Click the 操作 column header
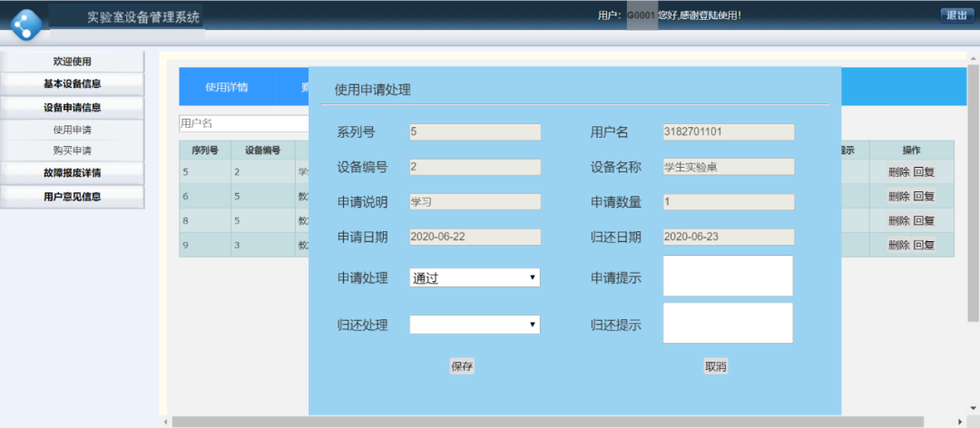The height and width of the screenshot is (428, 980). (911, 150)
